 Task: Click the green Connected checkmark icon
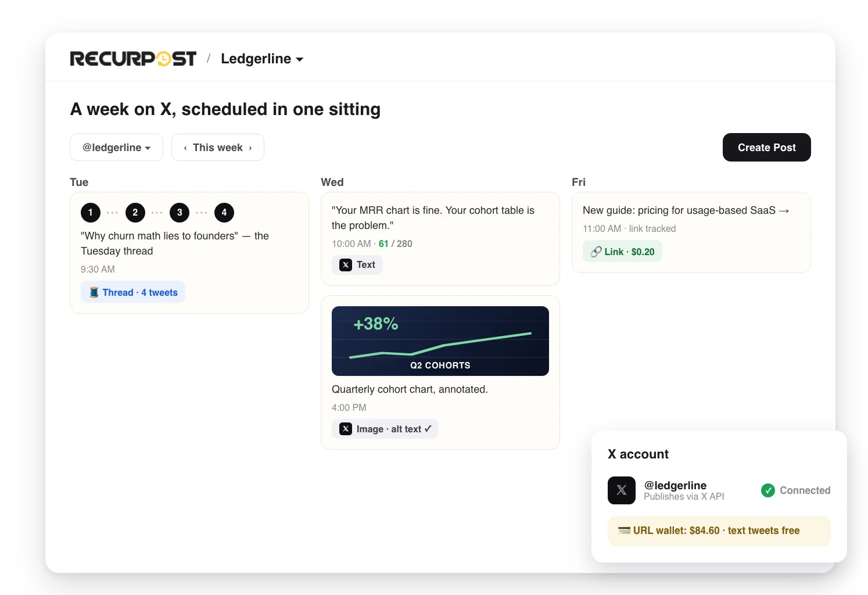(x=768, y=490)
